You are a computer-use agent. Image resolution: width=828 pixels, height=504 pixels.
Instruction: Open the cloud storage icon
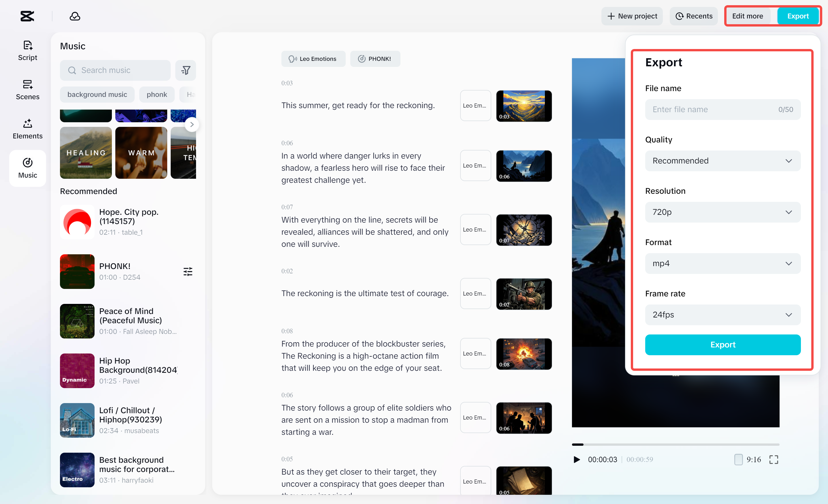pos(75,16)
